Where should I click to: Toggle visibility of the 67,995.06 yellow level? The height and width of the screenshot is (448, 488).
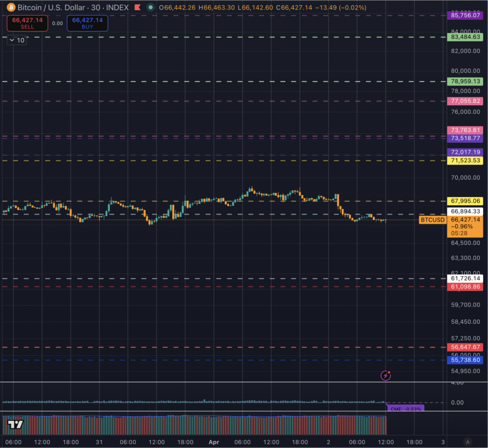pyautogui.click(x=465, y=201)
